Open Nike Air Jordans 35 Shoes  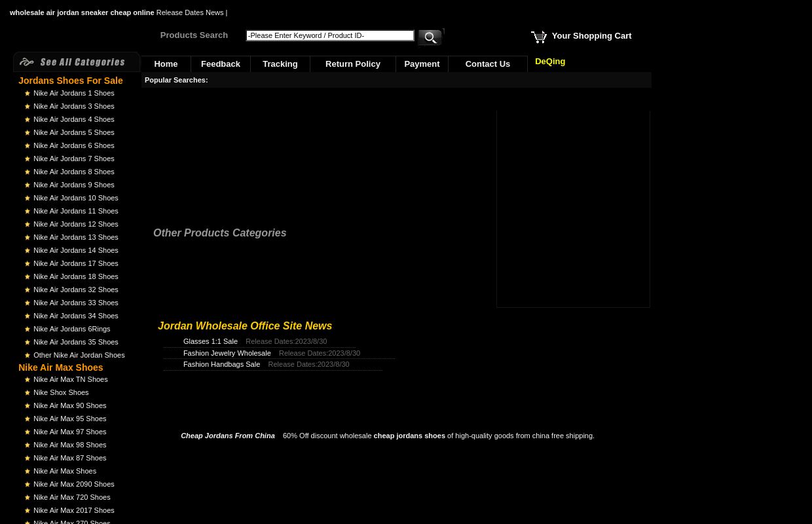(76, 342)
